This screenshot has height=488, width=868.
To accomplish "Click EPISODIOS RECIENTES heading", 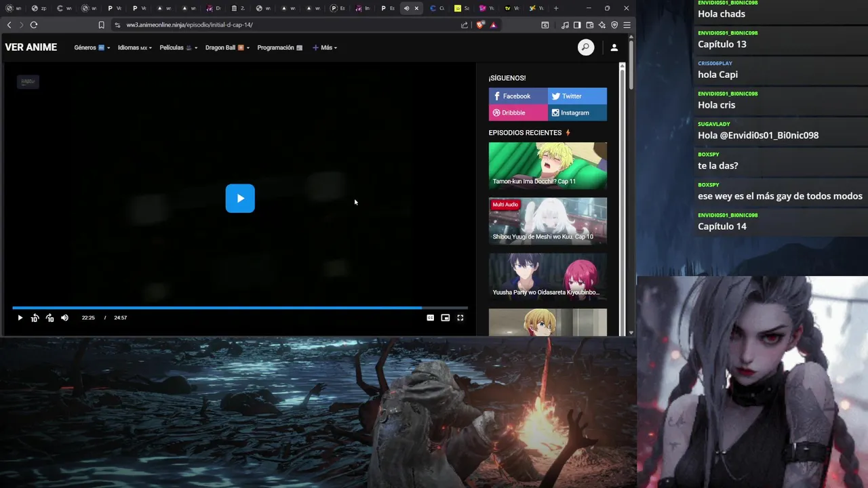I will 525,133.
